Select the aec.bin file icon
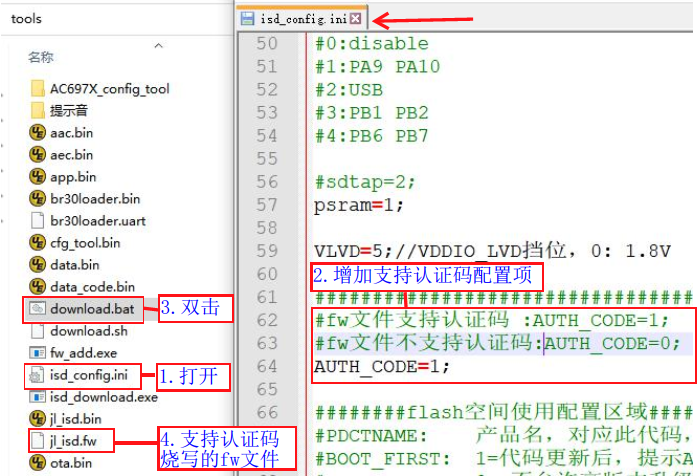Image resolution: width=700 pixels, height=476 pixels. pos(38,154)
